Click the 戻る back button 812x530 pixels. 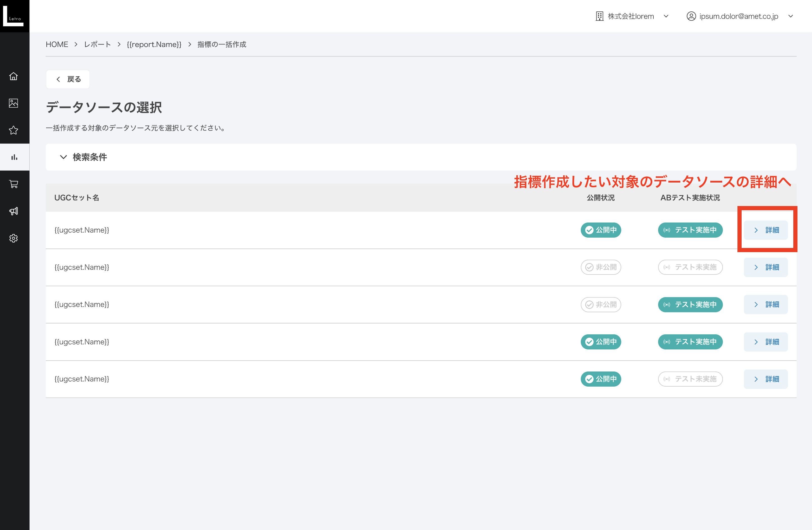(x=68, y=79)
